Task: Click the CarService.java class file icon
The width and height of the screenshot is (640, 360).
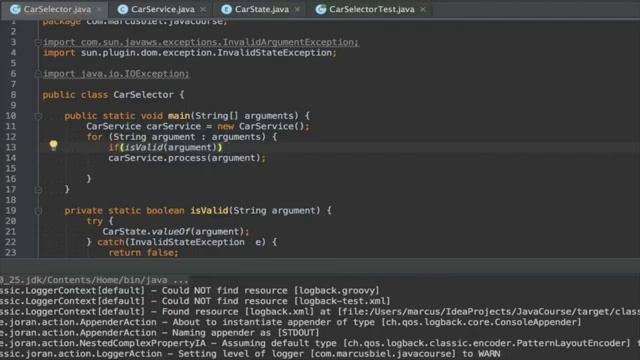Action: pyautogui.click(x=122, y=9)
